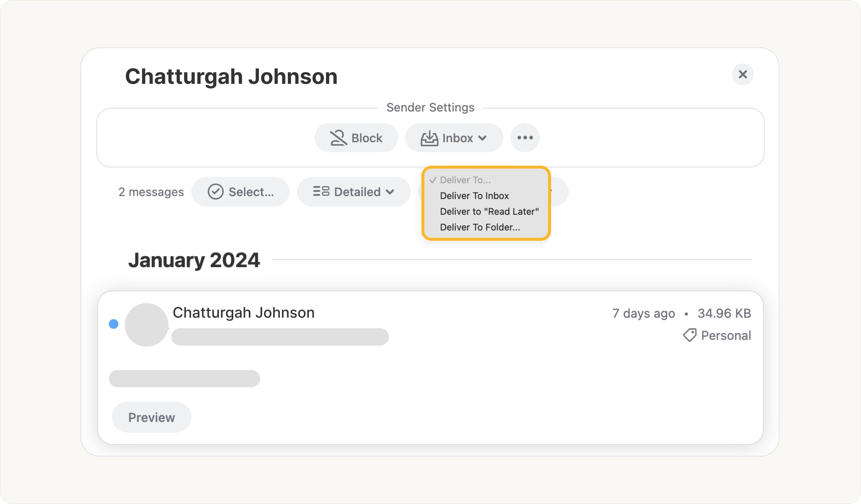Viewport: 861px width, 504px height.
Task: Select the checked "Deliver To..." entry
Action: (x=465, y=180)
